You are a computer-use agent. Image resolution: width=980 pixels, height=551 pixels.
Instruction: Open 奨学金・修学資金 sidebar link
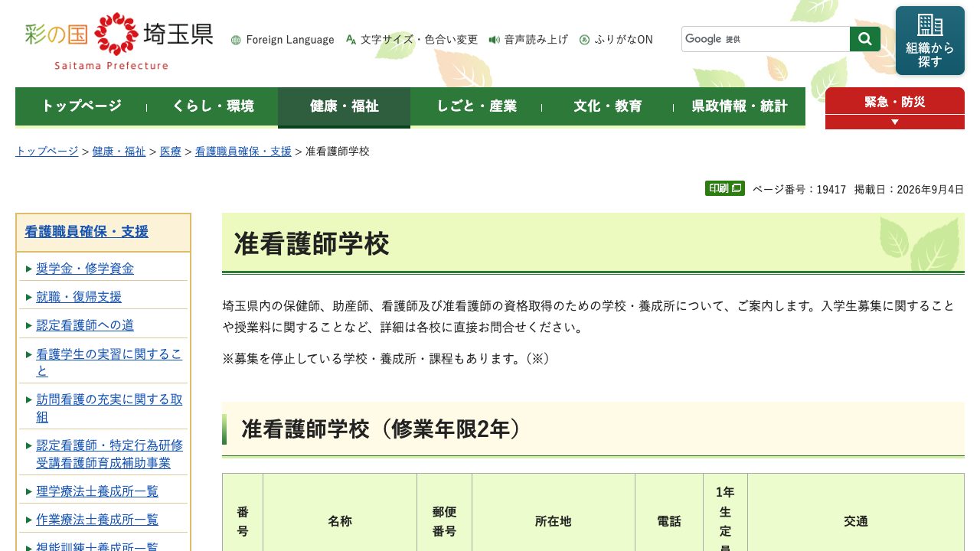pos(85,269)
